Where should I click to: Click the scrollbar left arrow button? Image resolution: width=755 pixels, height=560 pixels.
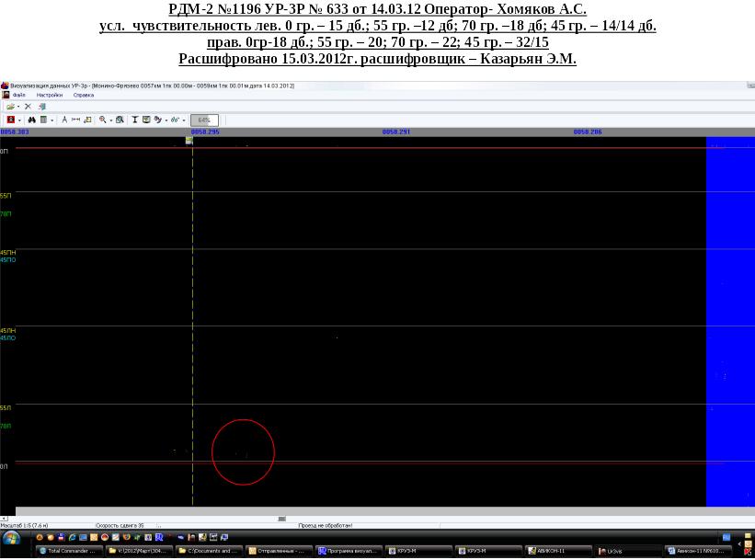(x=4, y=519)
